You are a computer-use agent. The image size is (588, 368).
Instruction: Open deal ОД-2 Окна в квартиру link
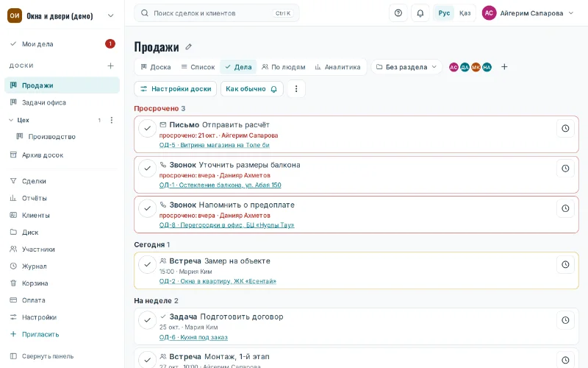[x=218, y=281]
